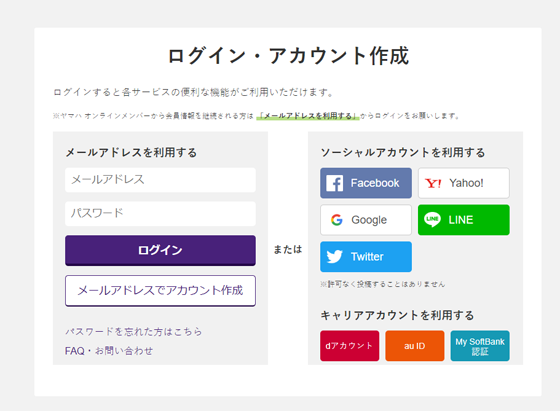Click the Facebook logo icon
The height and width of the screenshot is (411, 560).
point(335,183)
